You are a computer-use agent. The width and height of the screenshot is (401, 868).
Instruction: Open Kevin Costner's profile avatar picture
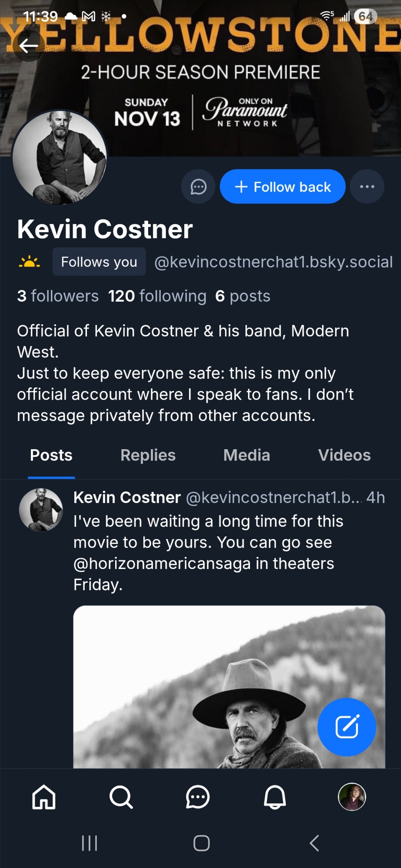coord(60,157)
